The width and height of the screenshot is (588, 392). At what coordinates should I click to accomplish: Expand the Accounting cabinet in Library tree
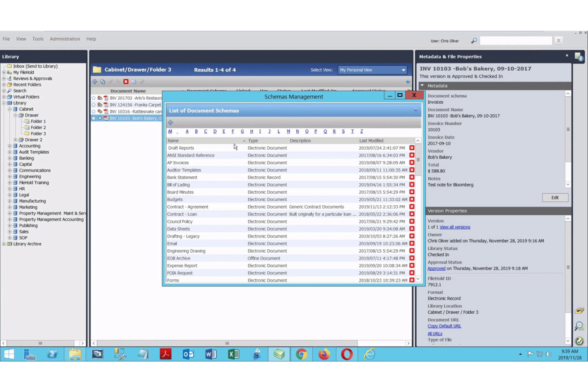coord(10,146)
